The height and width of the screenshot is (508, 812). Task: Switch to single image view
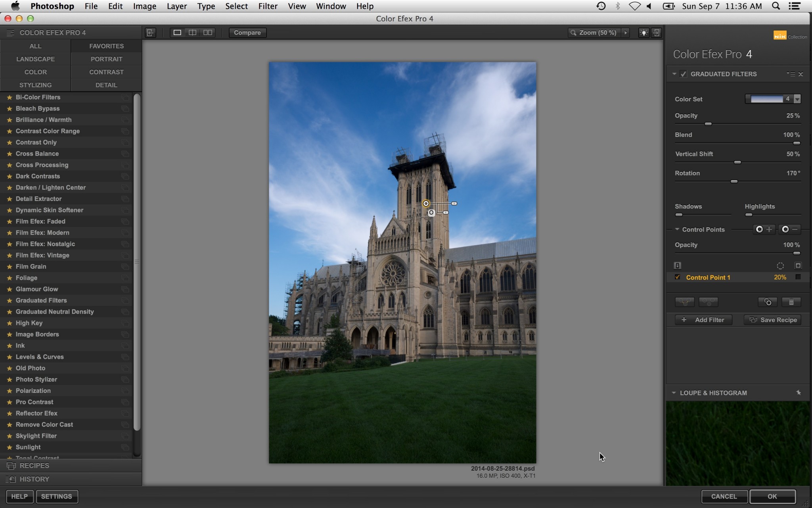pyautogui.click(x=177, y=33)
